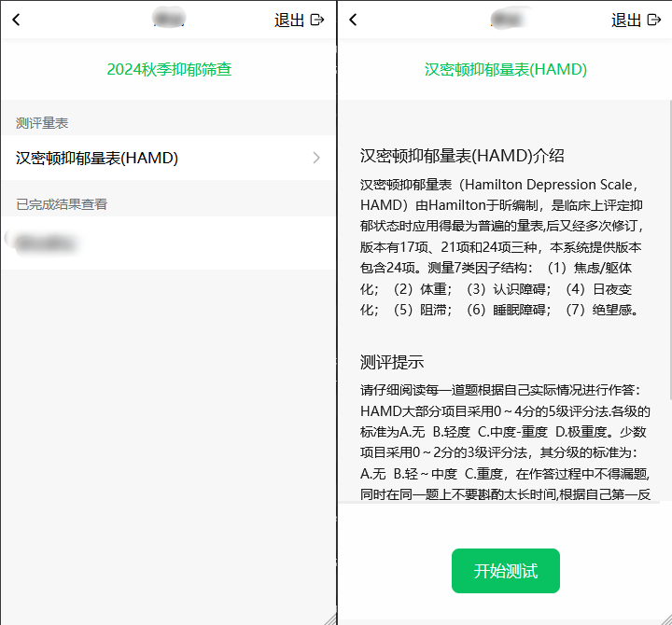
Task: Click 已完成结果查看 section label
Action: [62, 204]
